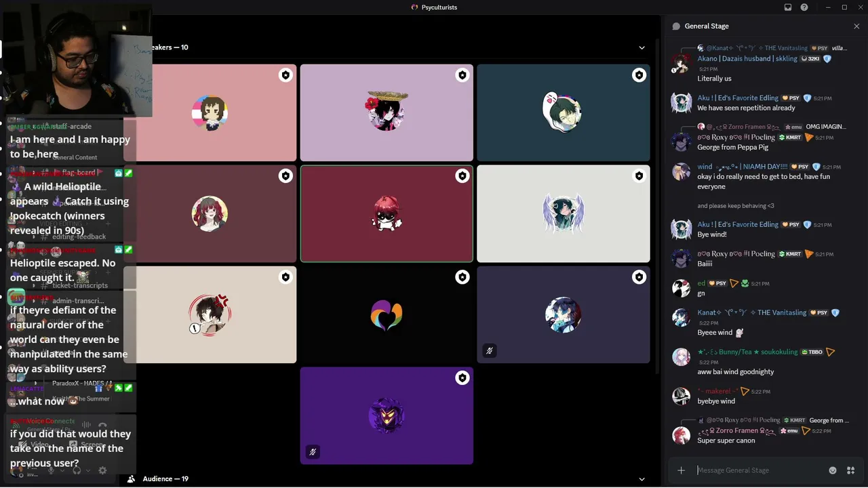Click the Audience people icon

[132, 479]
